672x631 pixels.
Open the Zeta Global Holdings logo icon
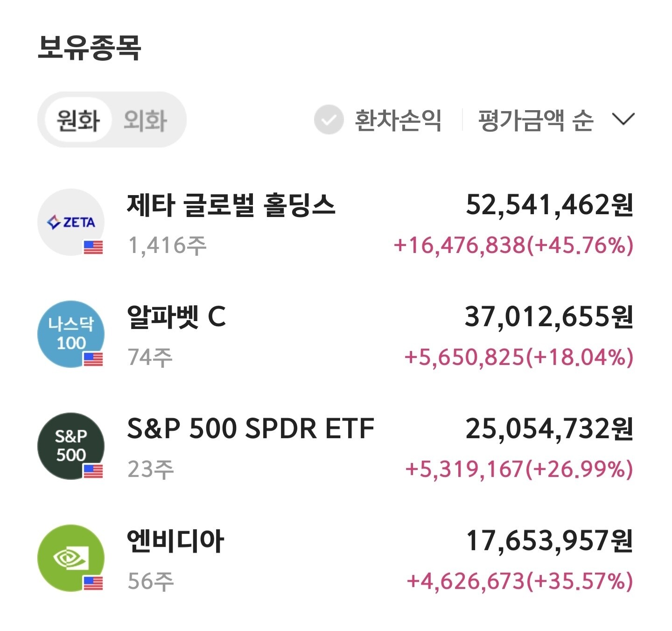pos(71,222)
